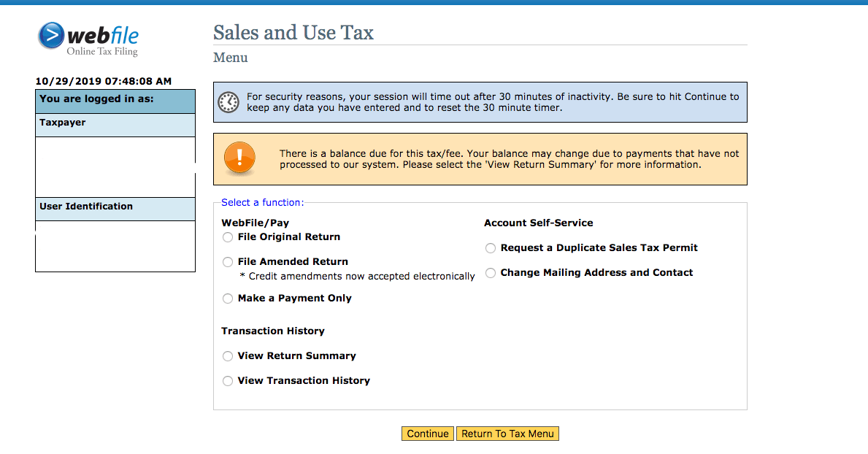This screenshot has width=868, height=454.
Task: Select File Original Return radio button
Action: 228,237
